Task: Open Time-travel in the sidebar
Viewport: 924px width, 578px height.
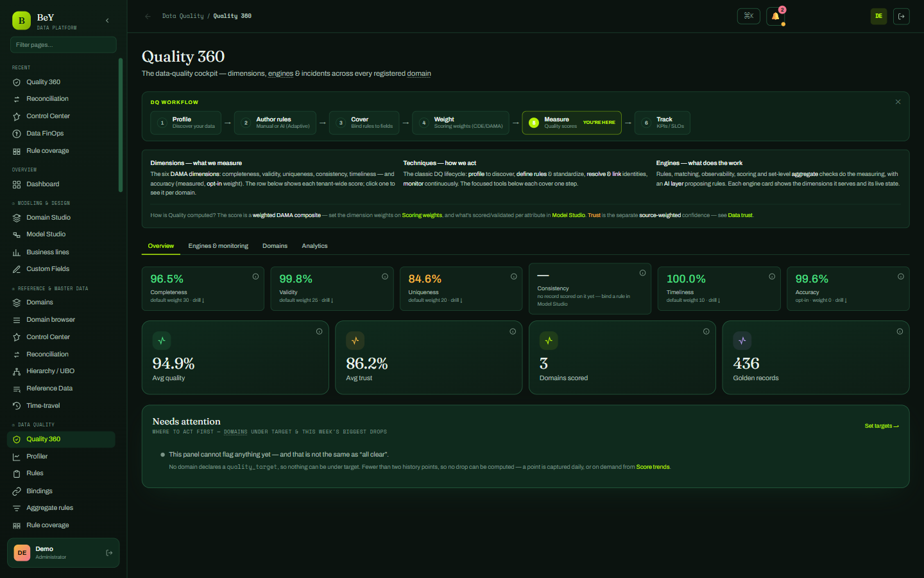Action: [x=61, y=406]
